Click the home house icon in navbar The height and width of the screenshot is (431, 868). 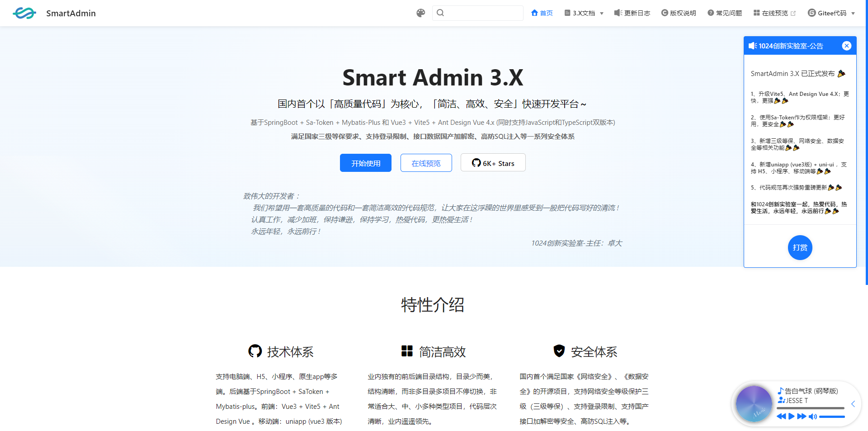[x=535, y=13]
